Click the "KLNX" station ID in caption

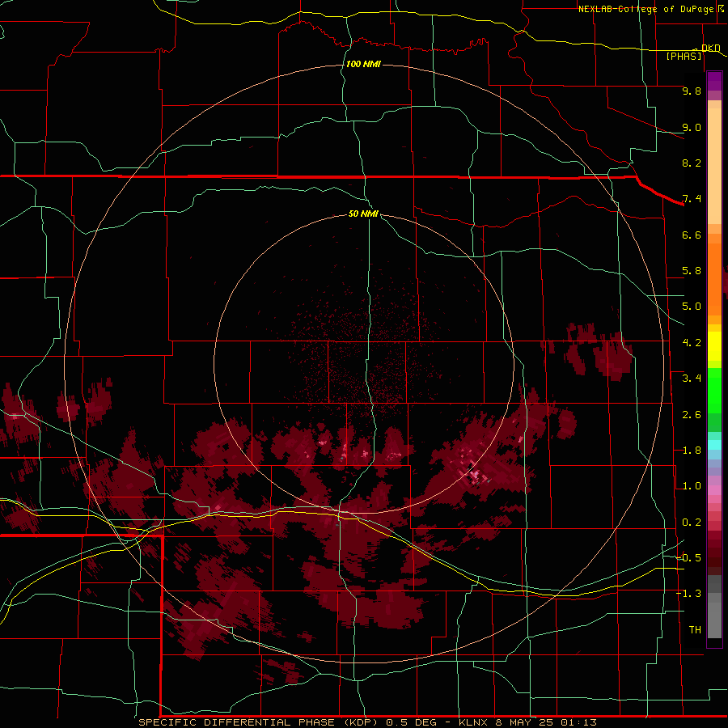pyautogui.click(x=473, y=722)
